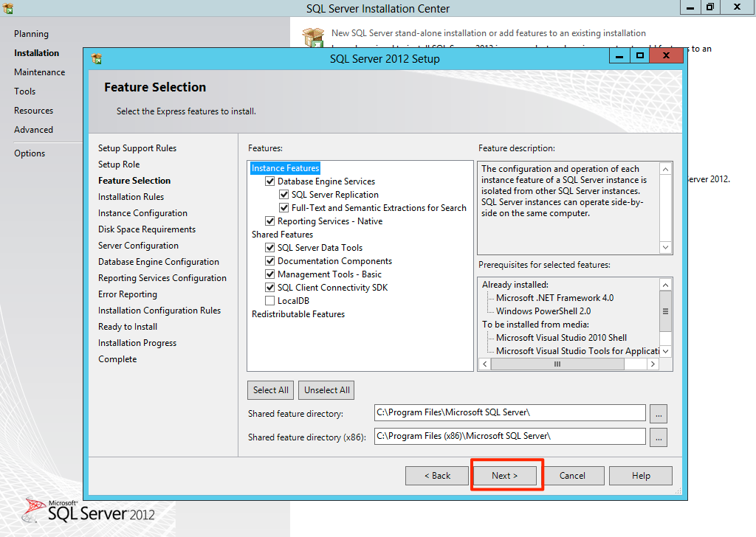Screen dimensions: 756x537
Task: Minimize the SQL Server 2012 Setup window
Action: point(619,56)
